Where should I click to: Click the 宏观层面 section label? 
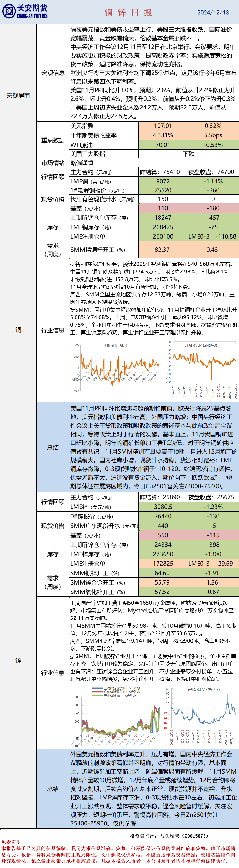pyautogui.click(x=18, y=96)
